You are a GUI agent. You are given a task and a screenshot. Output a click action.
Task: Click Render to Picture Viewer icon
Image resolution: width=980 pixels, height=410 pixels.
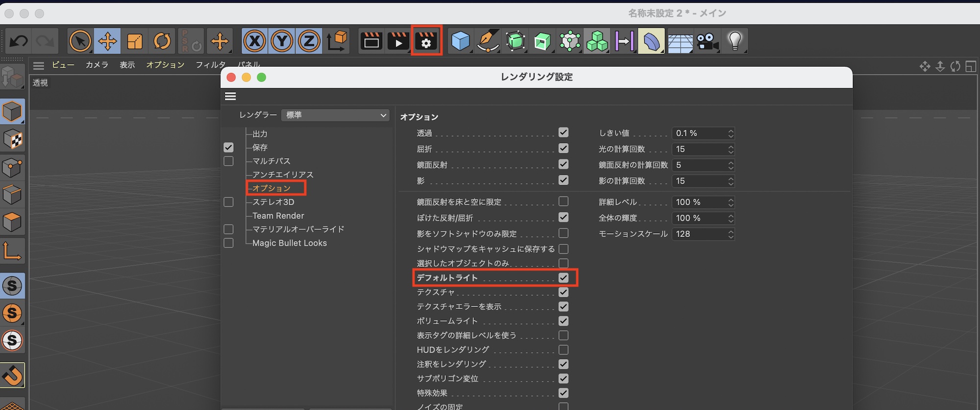[x=398, y=41]
